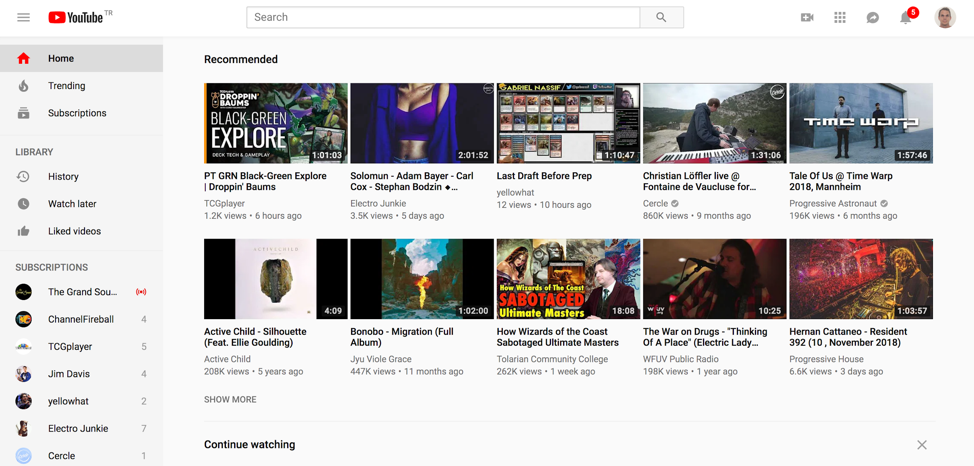
Task: Open the YouTube apps grid icon
Action: 840,17
